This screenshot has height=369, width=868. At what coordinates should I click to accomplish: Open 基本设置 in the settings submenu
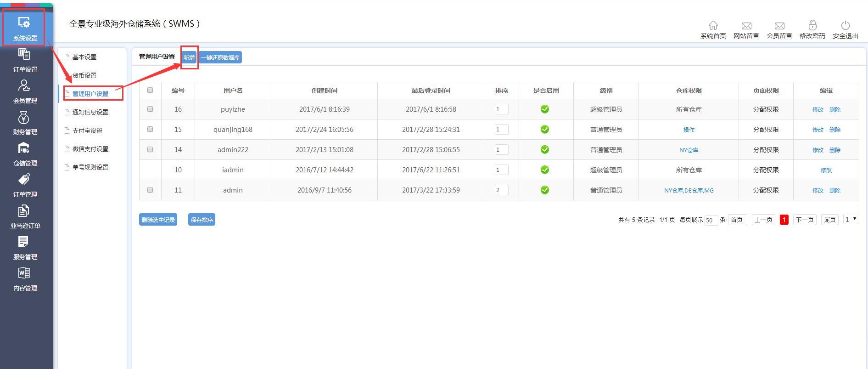point(84,57)
